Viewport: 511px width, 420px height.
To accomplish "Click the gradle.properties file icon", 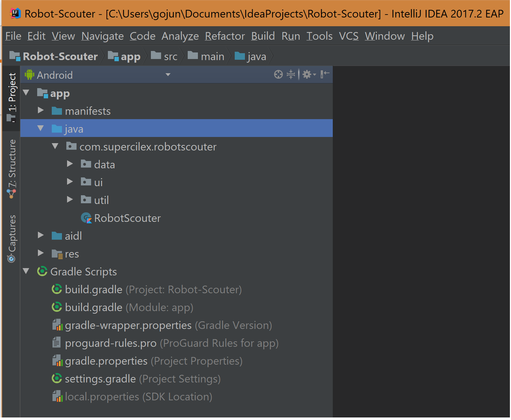I will pos(57,361).
